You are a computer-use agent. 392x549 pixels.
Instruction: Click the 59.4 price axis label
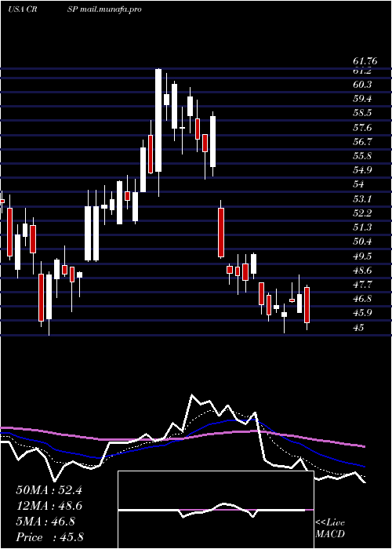pos(362,99)
